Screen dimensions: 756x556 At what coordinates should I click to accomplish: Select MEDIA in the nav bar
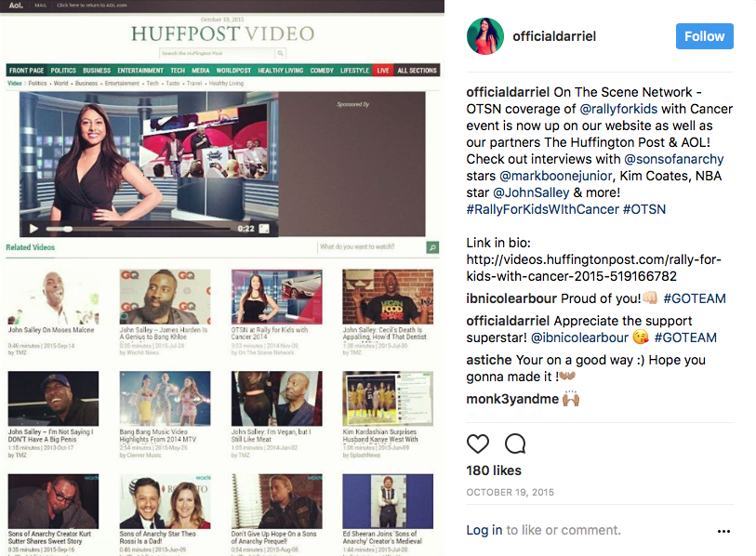(x=201, y=71)
